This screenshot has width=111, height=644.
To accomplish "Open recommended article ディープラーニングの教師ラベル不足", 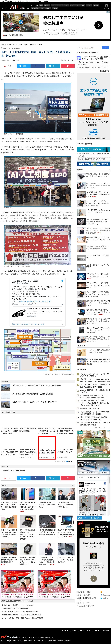I will (47, 431).
